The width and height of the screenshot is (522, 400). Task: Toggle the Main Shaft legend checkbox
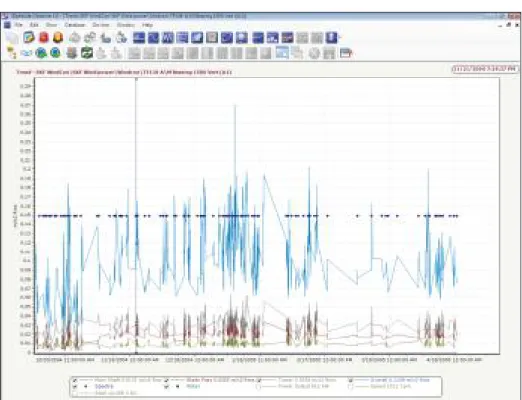coord(75,380)
